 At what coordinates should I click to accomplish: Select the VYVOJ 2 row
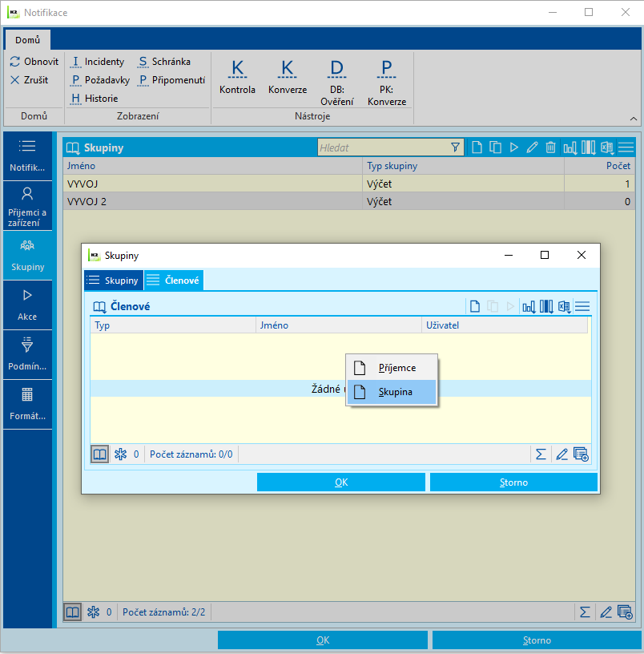coord(349,201)
